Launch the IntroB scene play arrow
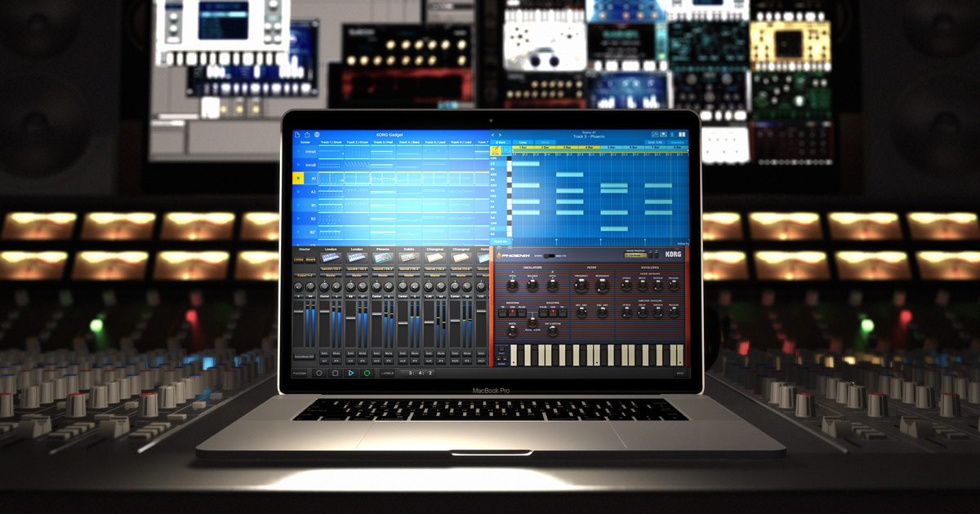 click(298, 165)
